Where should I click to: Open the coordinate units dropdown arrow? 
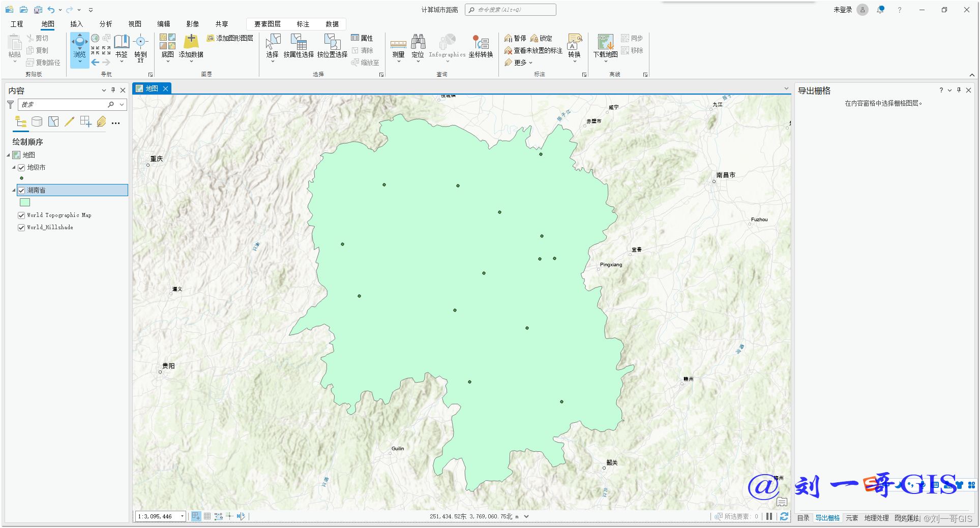(x=526, y=516)
